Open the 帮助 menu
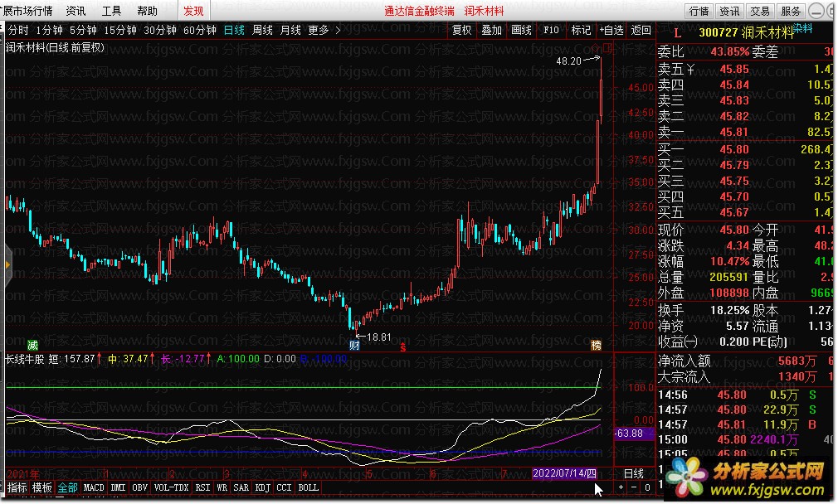 pyautogui.click(x=147, y=11)
